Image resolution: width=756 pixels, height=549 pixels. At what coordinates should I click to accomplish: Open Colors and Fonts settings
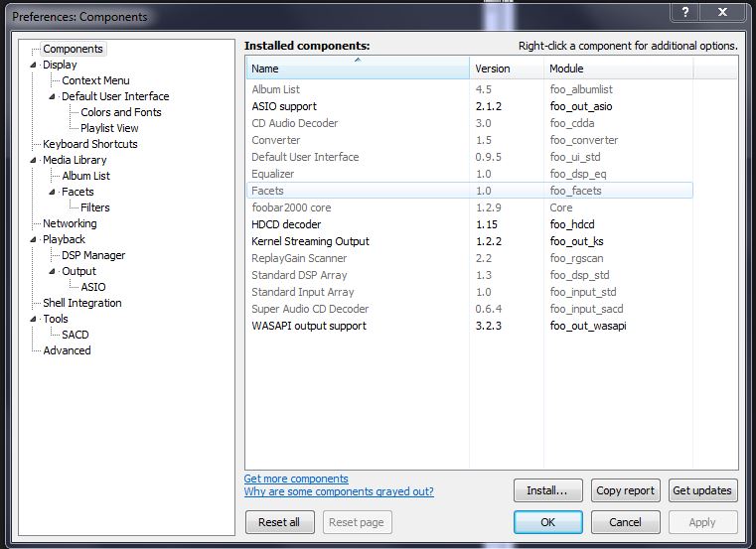point(121,112)
